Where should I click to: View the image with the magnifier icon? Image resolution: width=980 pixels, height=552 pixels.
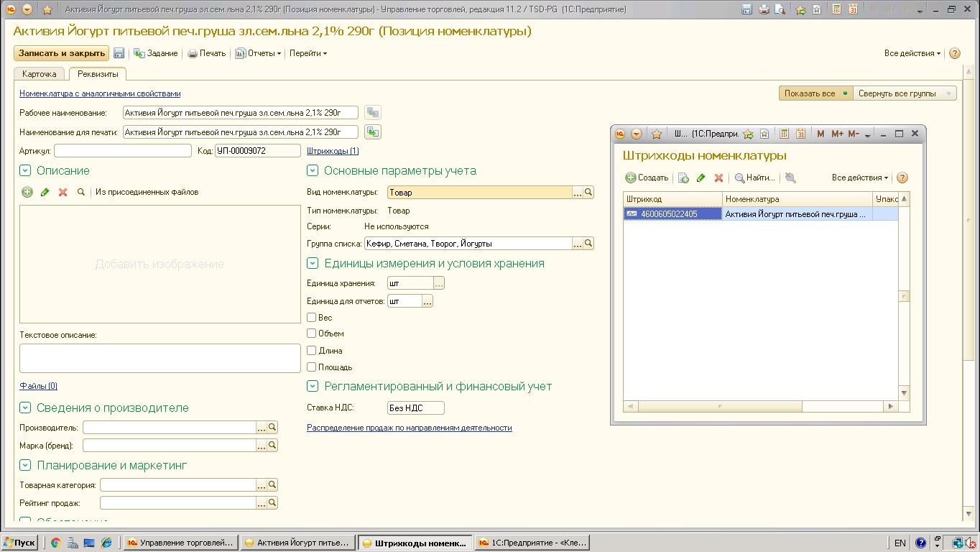coord(81,192)
